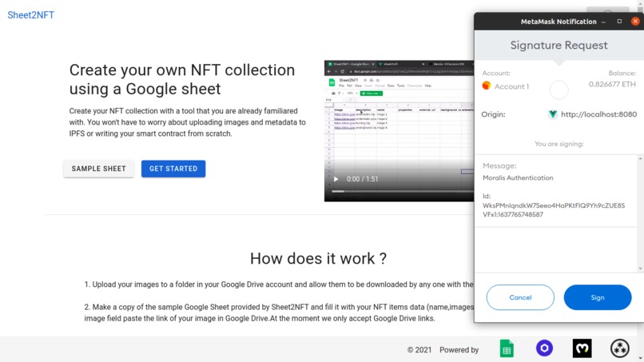
Task: Click the Account 1 avatar icon
Action: (x=487, y=86)
